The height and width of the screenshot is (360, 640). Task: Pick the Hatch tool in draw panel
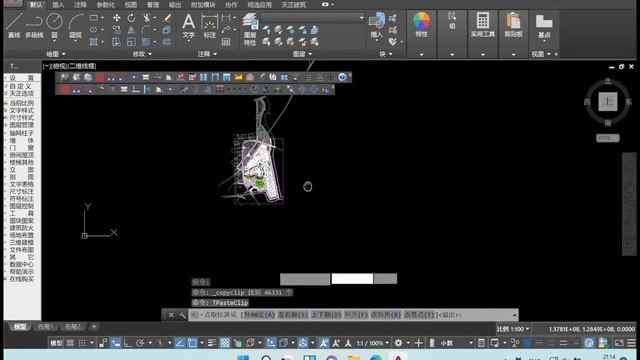click(93, 42)
